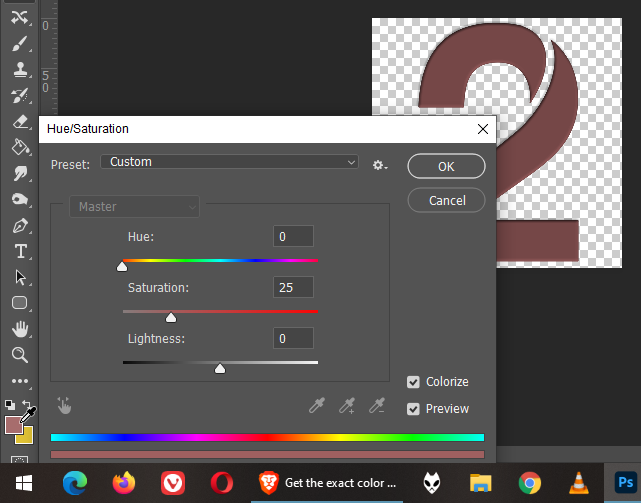Open Google Chrome from the taskbar
Viewport: 641px width, 503px height.
click(530, 483)
